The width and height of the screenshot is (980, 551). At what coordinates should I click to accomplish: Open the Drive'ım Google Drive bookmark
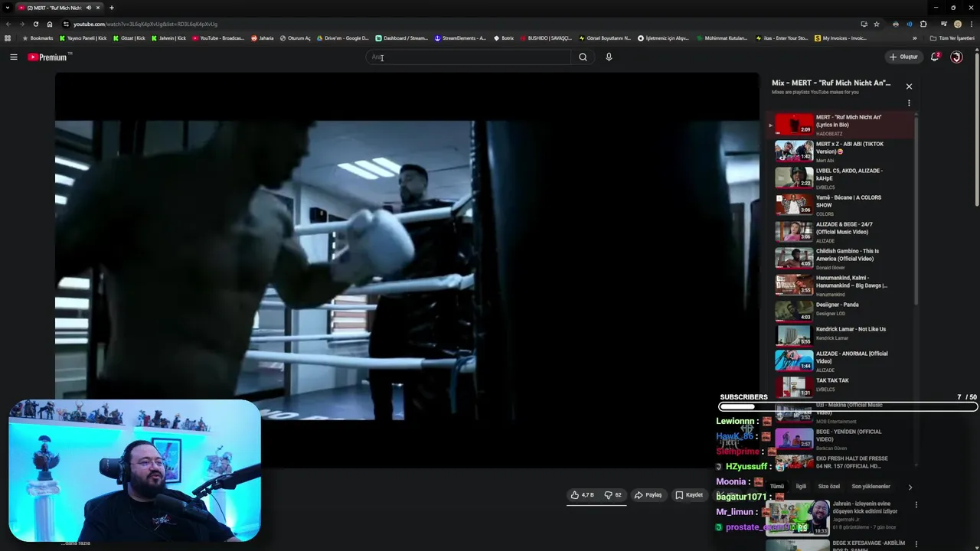(x=343, y=38)
